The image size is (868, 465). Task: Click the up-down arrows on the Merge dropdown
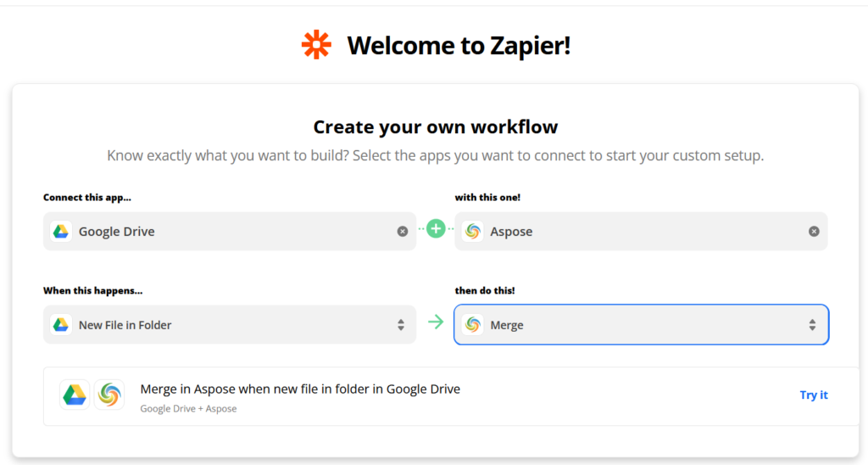pyautogui.click(x=812, y=325)
